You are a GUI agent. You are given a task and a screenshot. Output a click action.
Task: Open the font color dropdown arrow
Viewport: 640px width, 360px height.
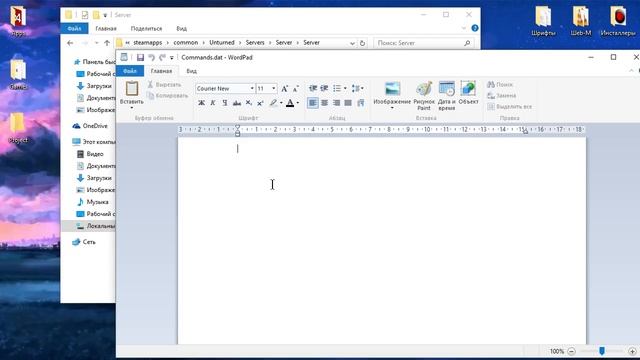point(298,103)
